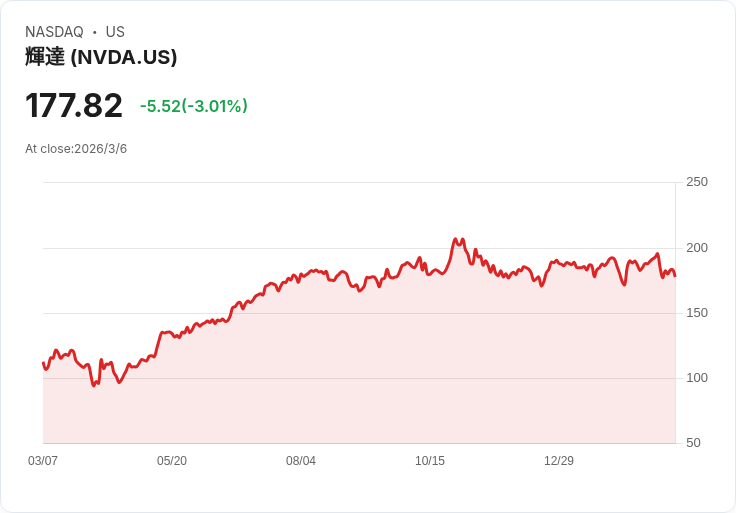The image size is (736, 513).
Task: Click the shaded area under the price line
Action: point(400,380)
